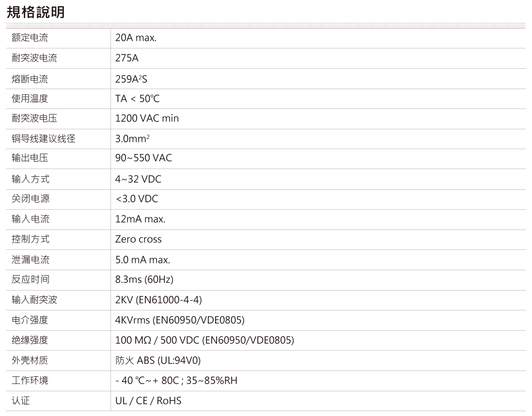Select the 90~550 VAC output voltage
532x416 pixels.
[143, 158]
